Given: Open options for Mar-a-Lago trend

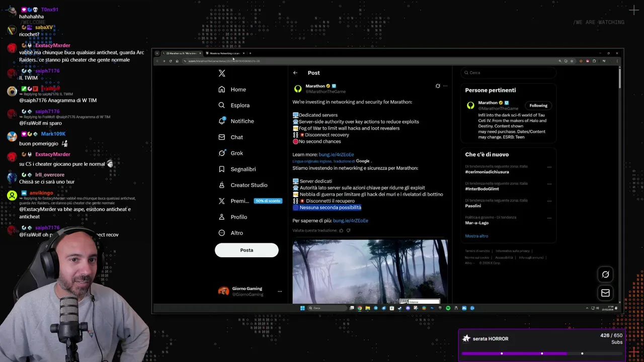Looking at the screenshot, I should point(549,218).
